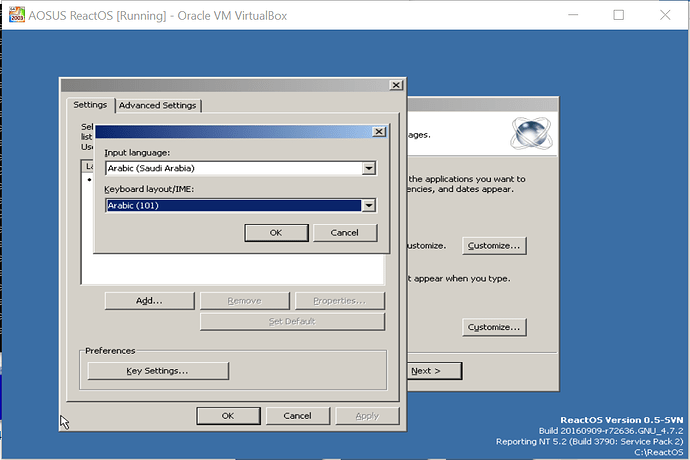
Task: Click Cancel next to the Apply button
Action: (x=297, y=416)
